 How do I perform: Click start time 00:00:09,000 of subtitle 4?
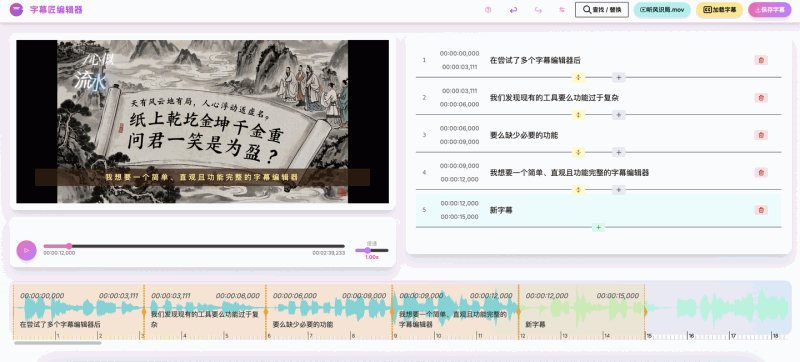tap(460, 166)
